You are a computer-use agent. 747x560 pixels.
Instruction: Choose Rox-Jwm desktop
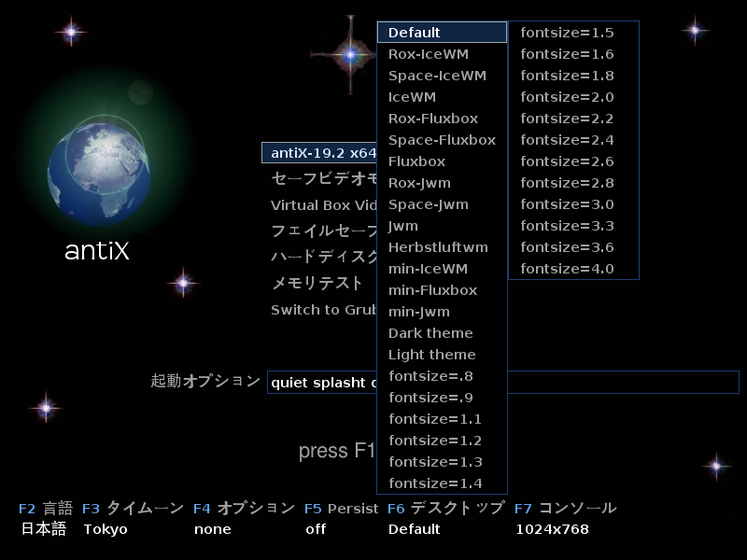(442, 182)
